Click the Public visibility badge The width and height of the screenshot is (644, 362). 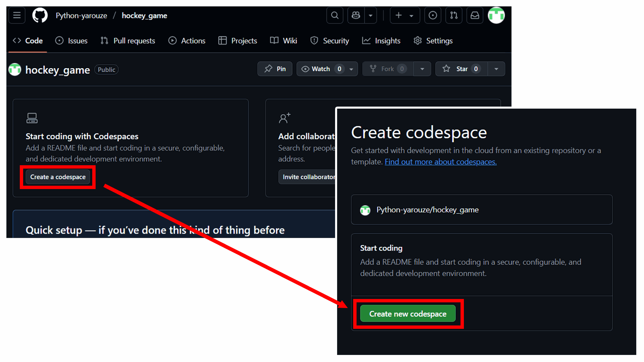pos(106,70)
